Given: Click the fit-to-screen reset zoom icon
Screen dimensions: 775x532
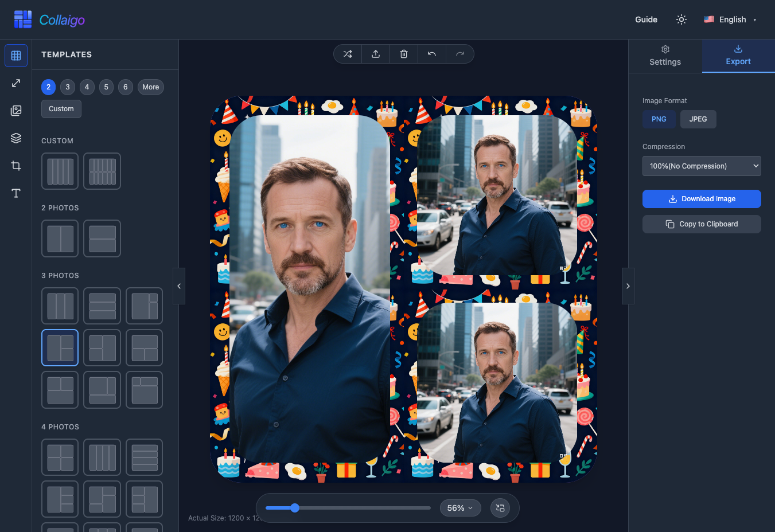Looking at the screenshot, I should pos(500,508).
